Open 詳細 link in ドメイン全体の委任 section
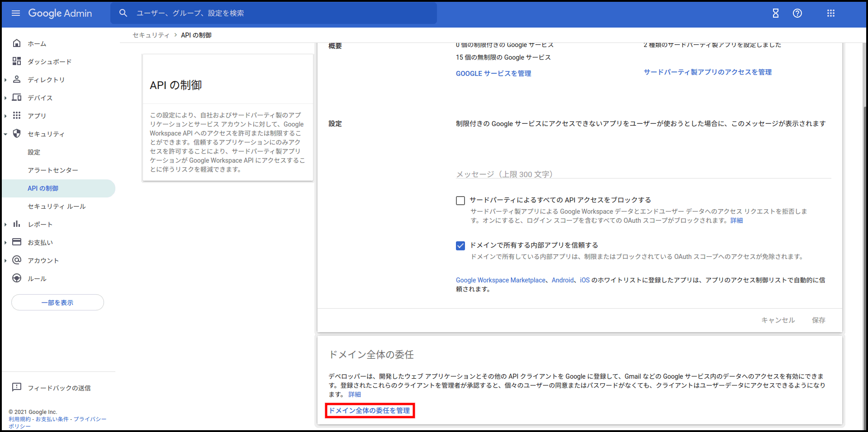Screen dimensions: 868x432 click(x=355, y=394)
